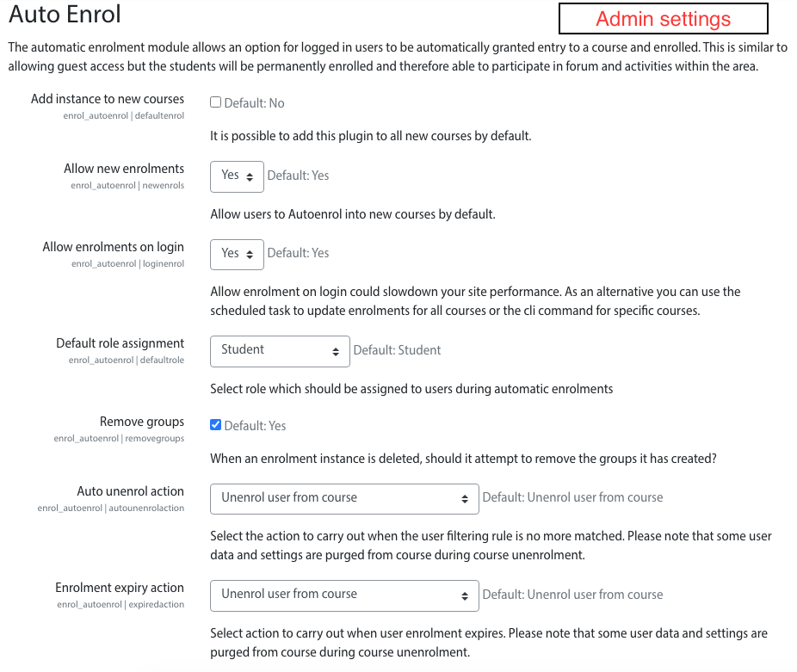Open the Auto unenrol action dropdown
Screen dimensions: 797x672
(x=344, y=499)
